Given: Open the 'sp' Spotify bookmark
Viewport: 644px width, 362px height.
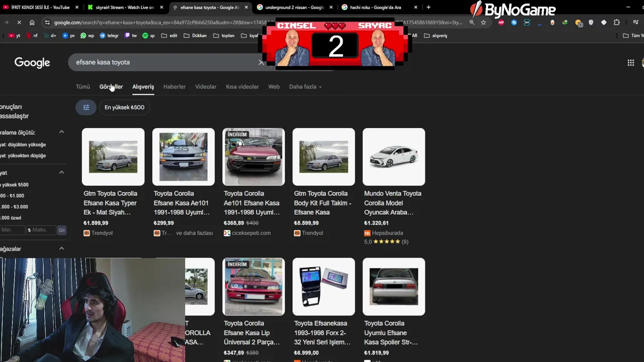Looking at the screenshot, I should pyautogui.click(x=148, y=36).
